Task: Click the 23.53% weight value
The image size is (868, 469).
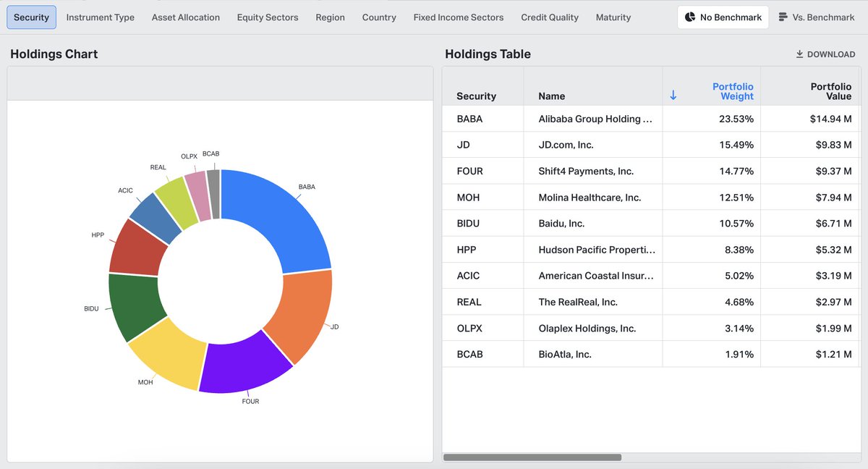Action: [736, 119]
